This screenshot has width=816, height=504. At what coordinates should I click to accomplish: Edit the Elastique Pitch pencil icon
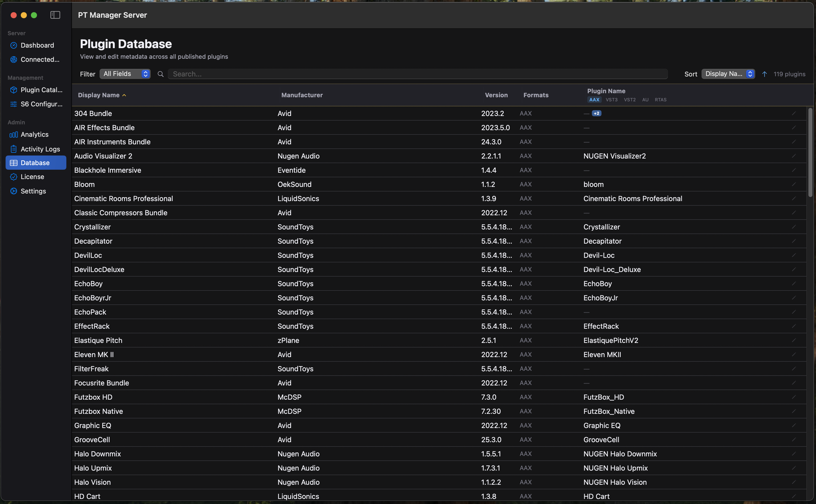(794, 340)
